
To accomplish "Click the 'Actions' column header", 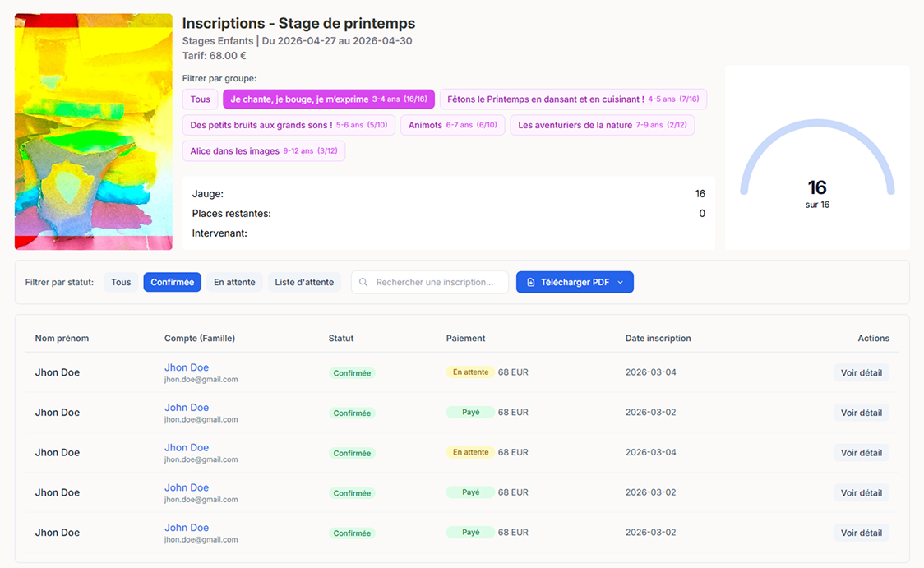I will click(873, 338).
